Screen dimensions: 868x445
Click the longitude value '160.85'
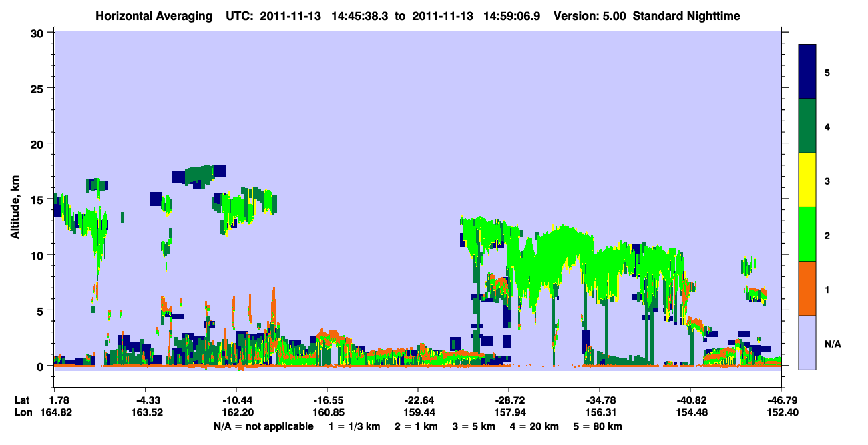[x=327, y=412]
